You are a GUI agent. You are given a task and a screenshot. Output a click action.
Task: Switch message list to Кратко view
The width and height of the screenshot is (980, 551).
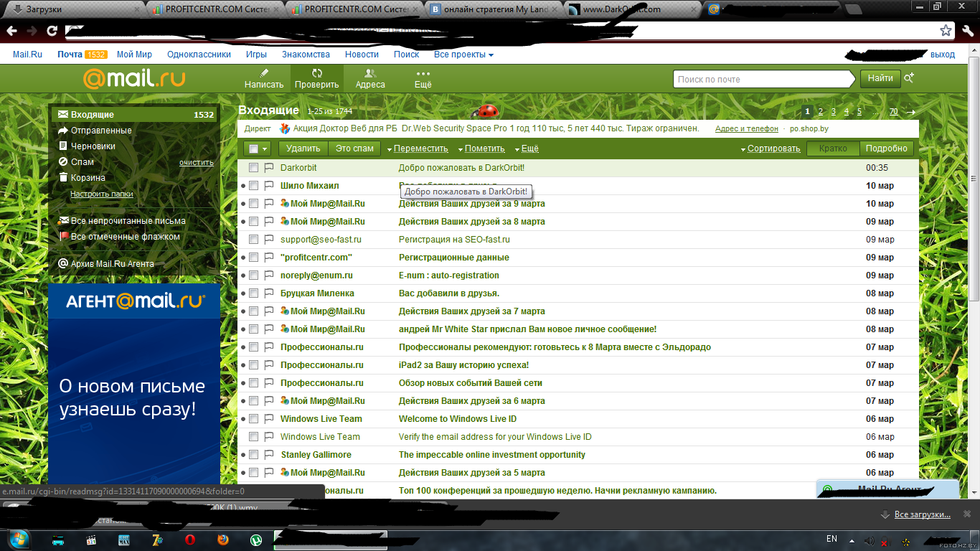coord(833,149)
